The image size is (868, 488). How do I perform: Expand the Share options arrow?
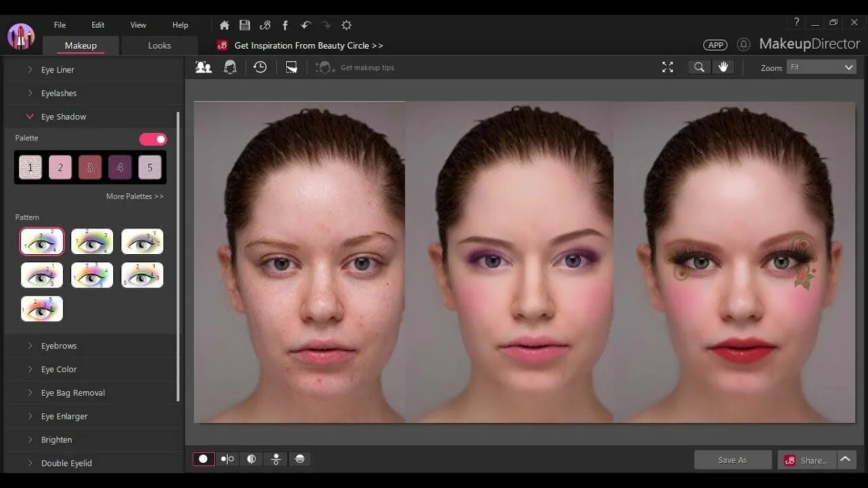[846, 460]
